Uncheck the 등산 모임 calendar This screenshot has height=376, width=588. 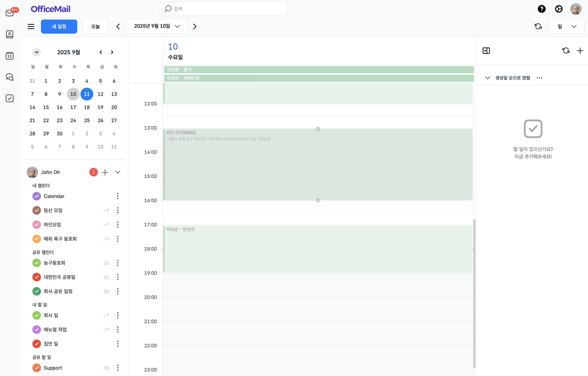(x=37, y=210)
